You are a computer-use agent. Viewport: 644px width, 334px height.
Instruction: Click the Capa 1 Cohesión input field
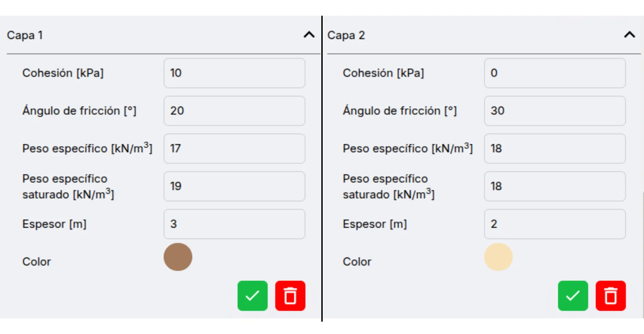pos(234,73)
